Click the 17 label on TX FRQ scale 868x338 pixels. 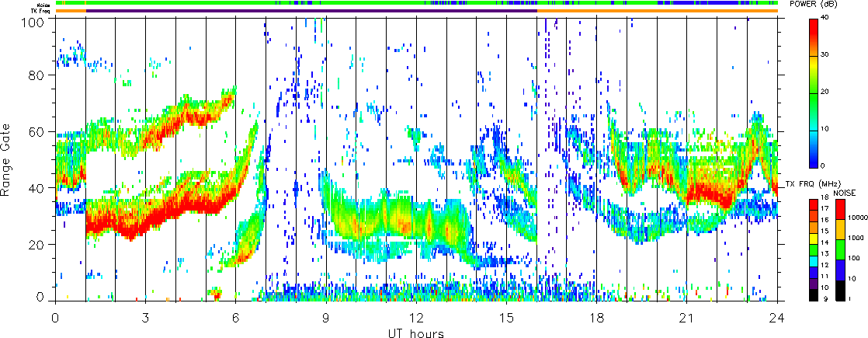pyautogui.click(x=824, y=208)
